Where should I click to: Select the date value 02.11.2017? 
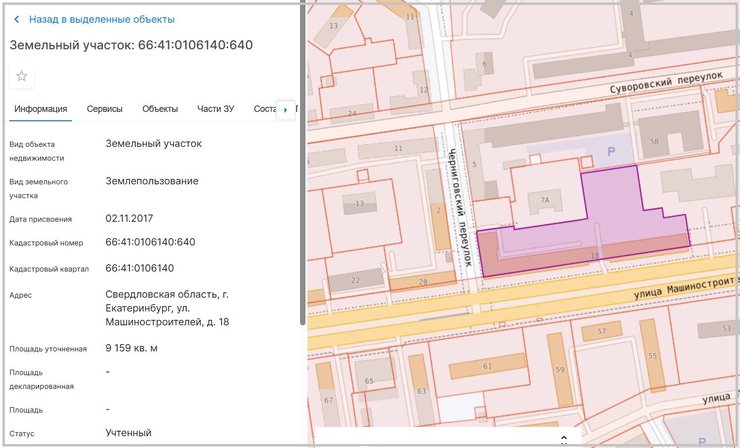pyautogui.click(x=129, y=219)
